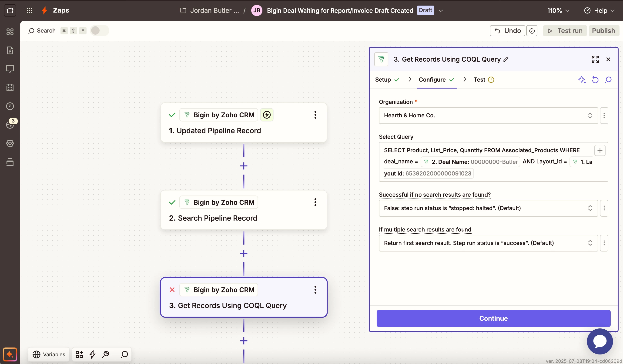623x364 pixels.
Task: Open the run history timer icon beside Undo
Action: (x=532, y=31)
